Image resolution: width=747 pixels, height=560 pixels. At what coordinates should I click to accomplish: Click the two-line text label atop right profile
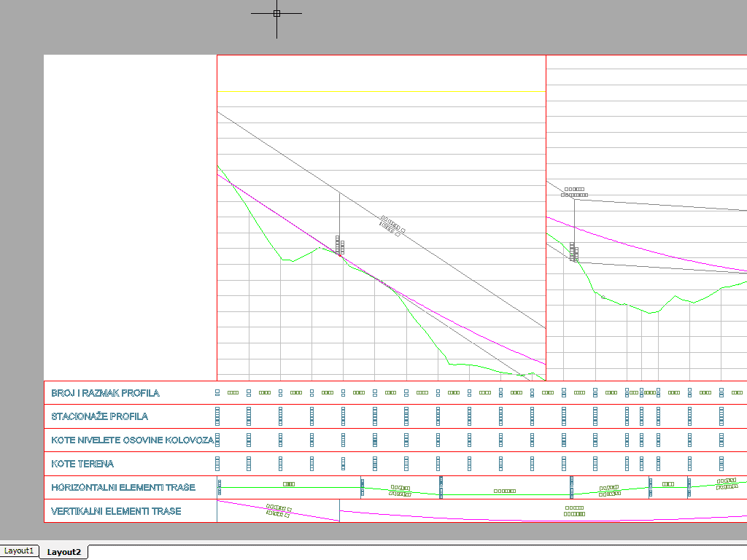point(573,192)
